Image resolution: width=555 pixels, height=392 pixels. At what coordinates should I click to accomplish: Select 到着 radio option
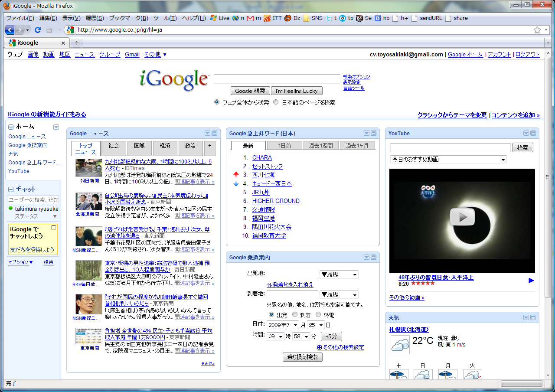(295, 314)
